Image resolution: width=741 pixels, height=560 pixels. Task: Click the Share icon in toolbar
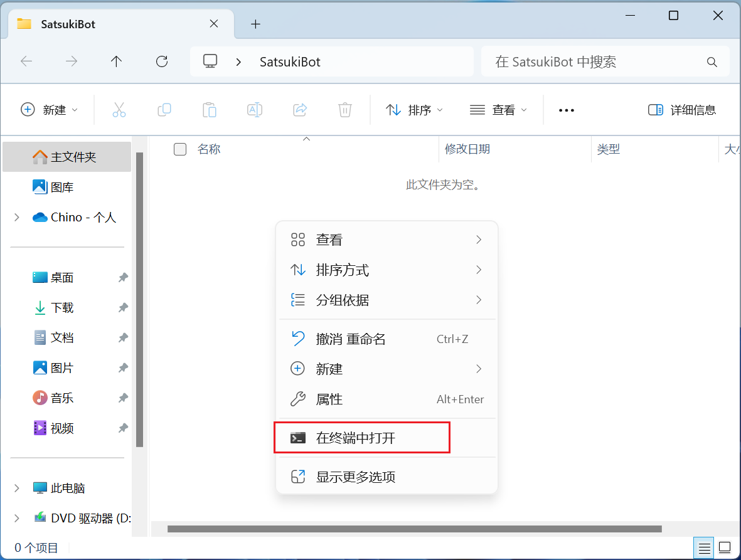(300, 110)
